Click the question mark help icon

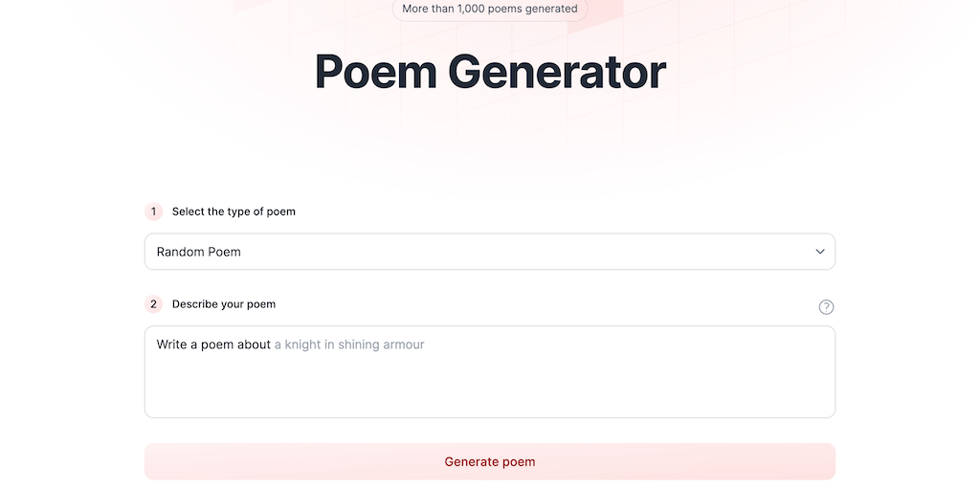tap(827, 307)
